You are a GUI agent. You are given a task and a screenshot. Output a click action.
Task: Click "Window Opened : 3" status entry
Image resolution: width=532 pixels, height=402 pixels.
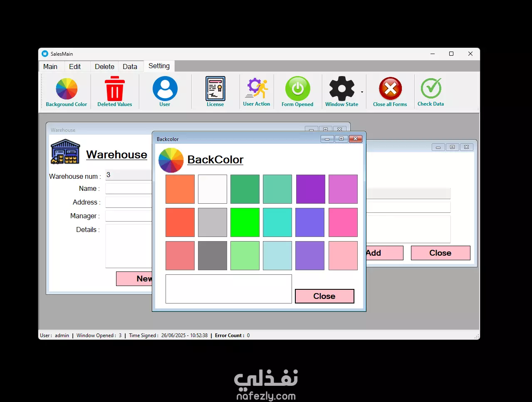pyautogui.click(x=99, y=335)
